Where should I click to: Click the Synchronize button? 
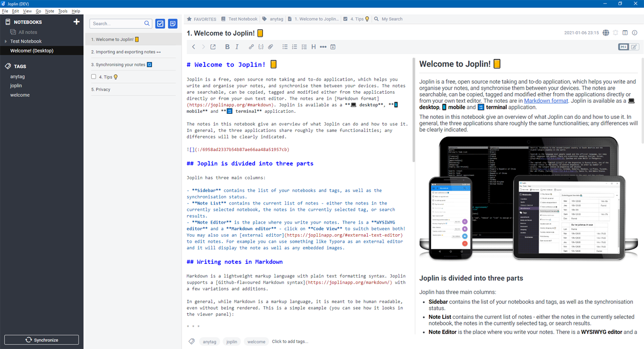pos(42,340)
